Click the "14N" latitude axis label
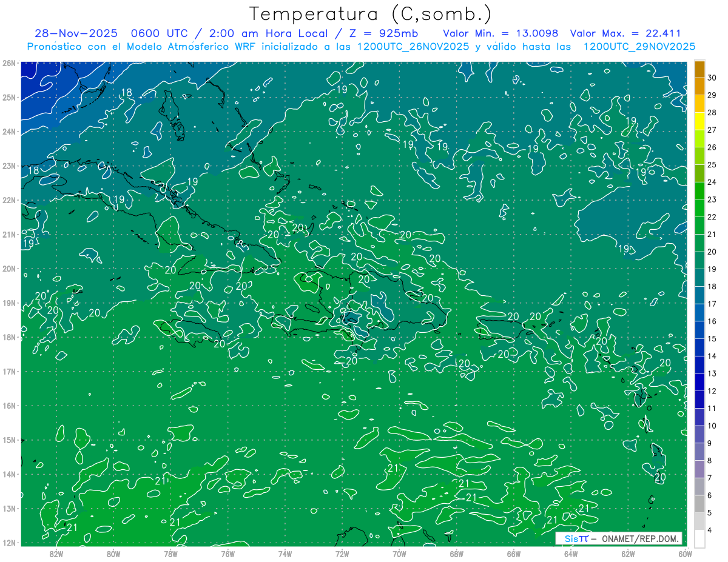The image size is (728, 562). (8, 473)
